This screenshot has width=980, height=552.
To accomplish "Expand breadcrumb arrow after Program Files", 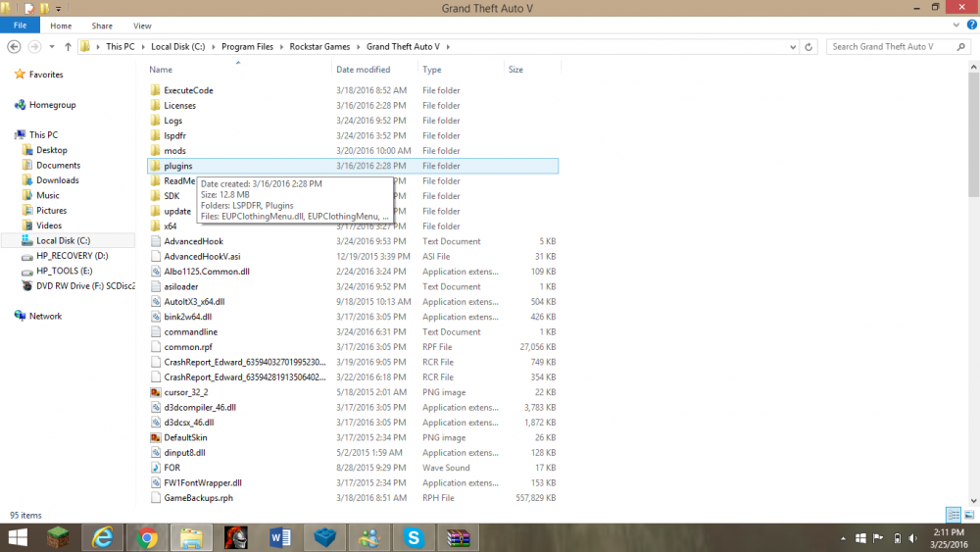I will [x=281, y=47].
